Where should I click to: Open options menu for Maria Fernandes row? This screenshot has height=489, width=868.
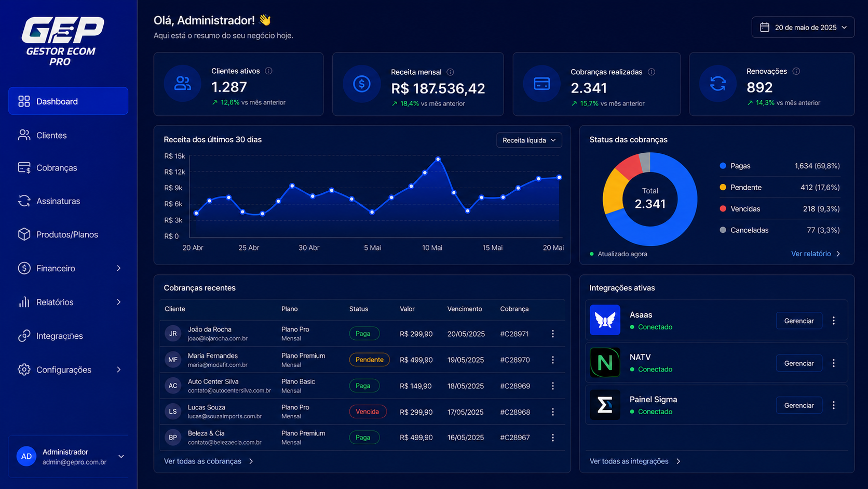pos(553,360)
